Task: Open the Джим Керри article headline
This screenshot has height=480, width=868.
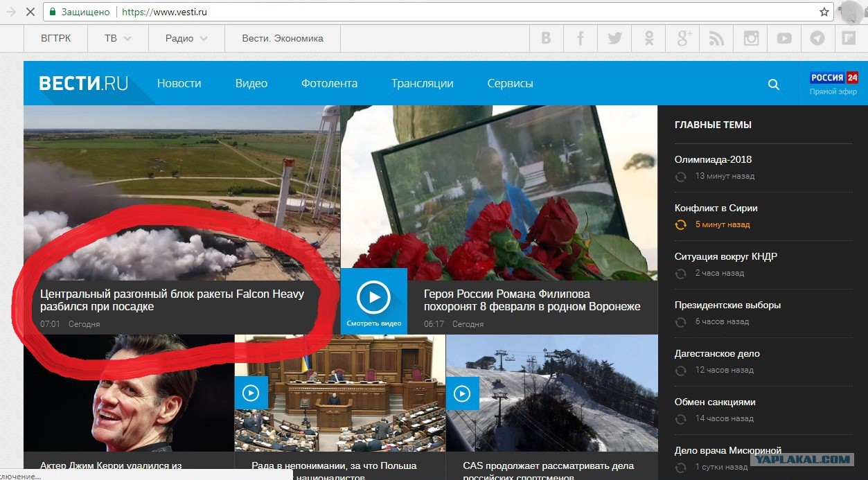Action: (x=111, y=466)
